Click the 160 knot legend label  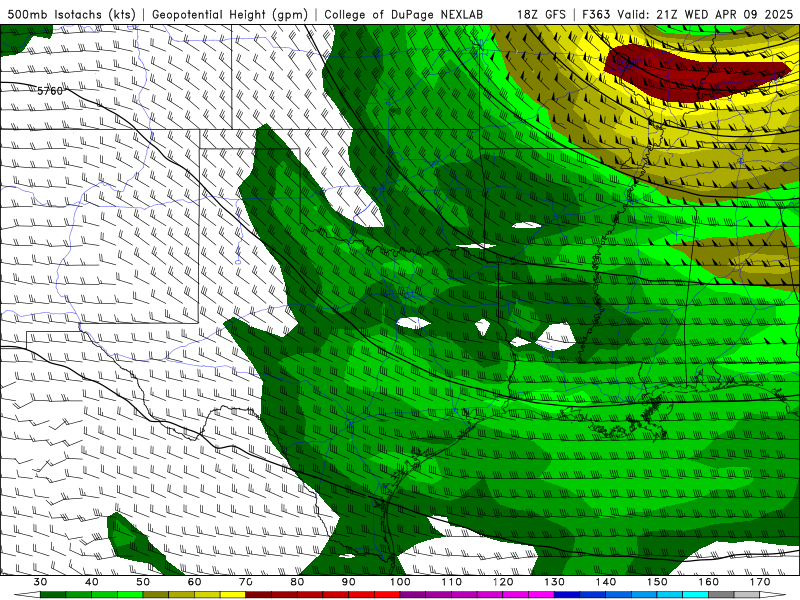[x=709, y=582]
